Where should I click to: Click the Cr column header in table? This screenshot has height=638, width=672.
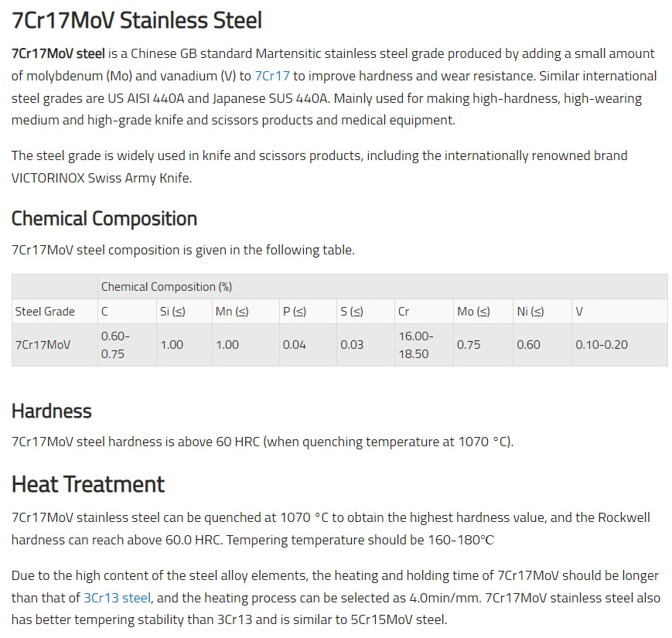pos(424,312)
